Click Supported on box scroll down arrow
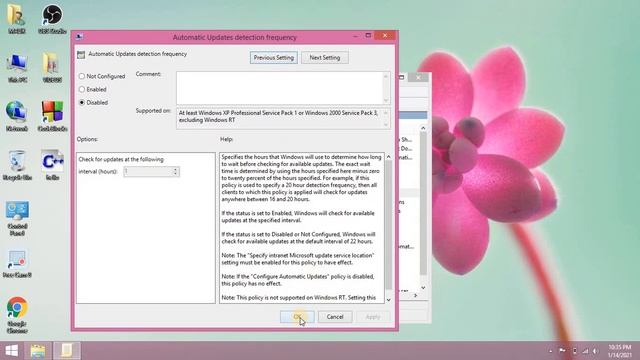 point(386,124)
